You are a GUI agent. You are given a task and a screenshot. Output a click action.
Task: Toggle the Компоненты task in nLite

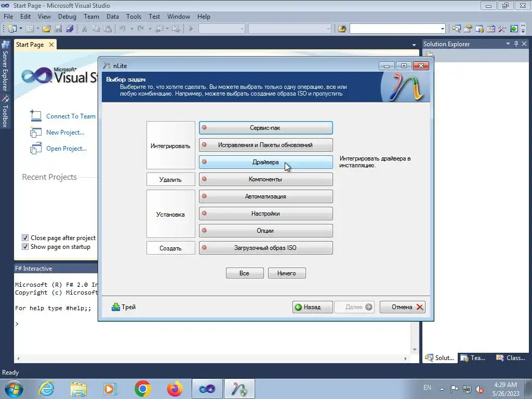(x=265, y=179)
